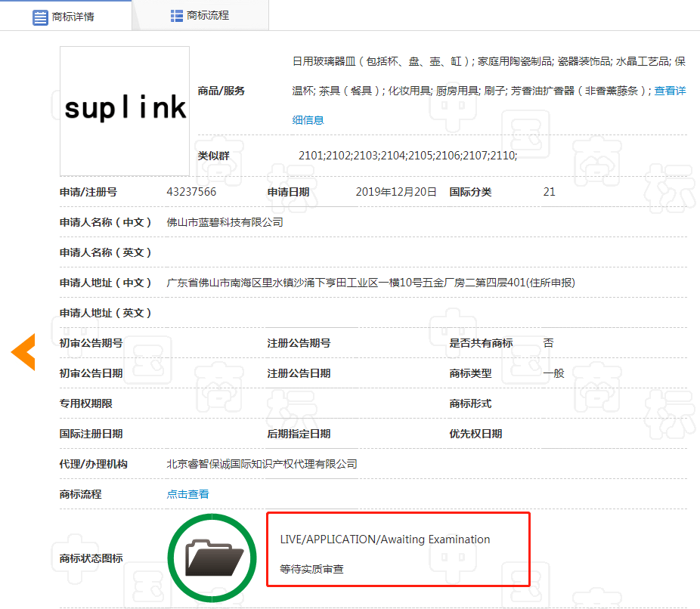
Task: Select application date 2019年12月20日
Action: pos(396,192)
